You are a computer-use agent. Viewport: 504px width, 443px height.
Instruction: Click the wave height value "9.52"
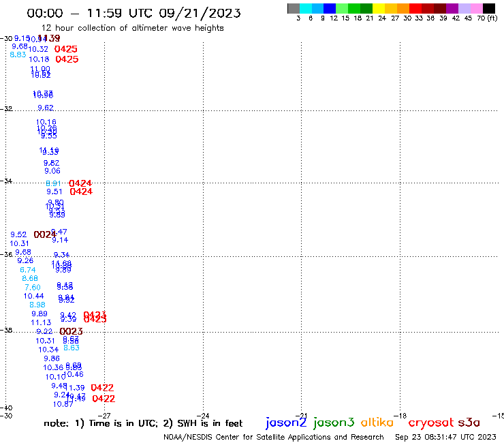(18, 234)
